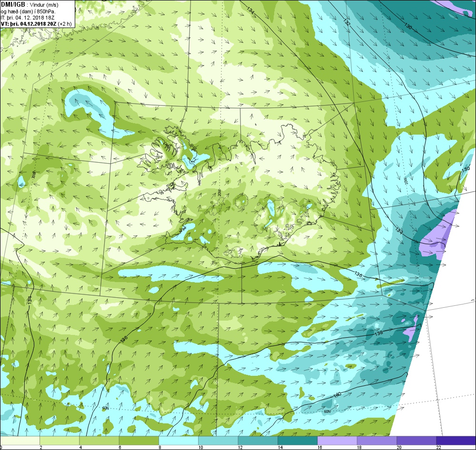Screen dimensions: 476x450
Task: Click the 'Vindur (m/s)' label
Action: (x=44, y=5)
